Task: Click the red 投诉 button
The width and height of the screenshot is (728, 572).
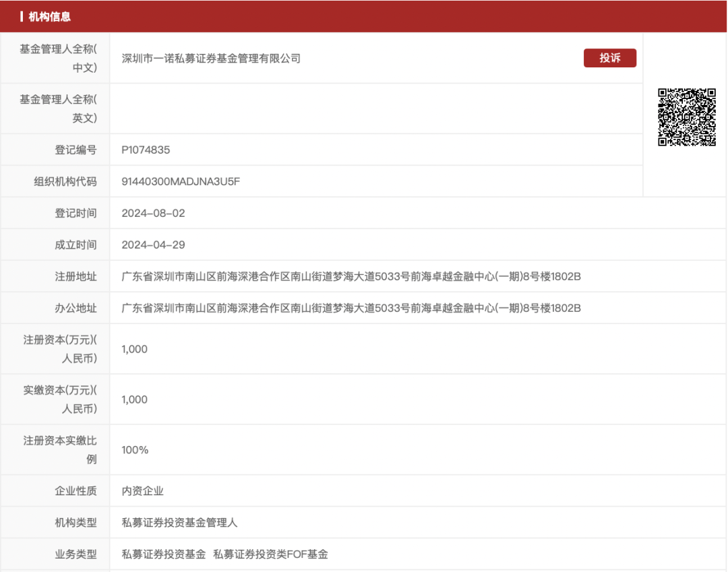Action: pyautogui.click(x=609, y=58)
